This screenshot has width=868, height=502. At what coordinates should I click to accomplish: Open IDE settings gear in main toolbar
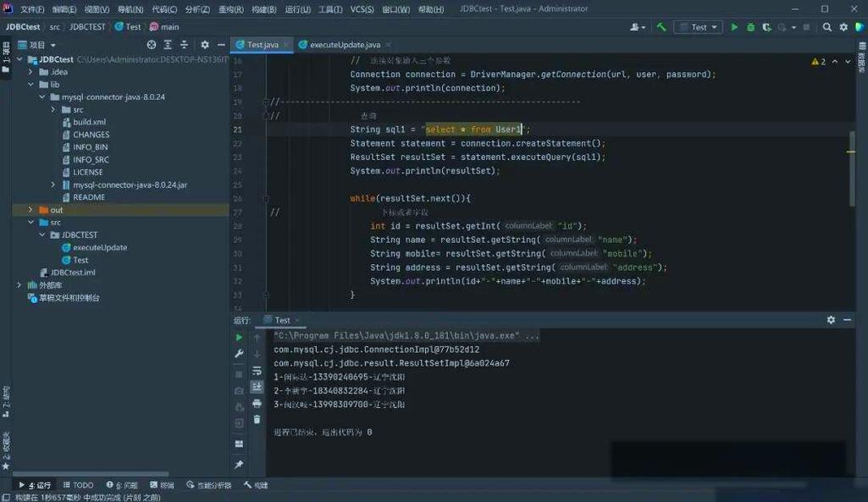(x=843, y=26)
